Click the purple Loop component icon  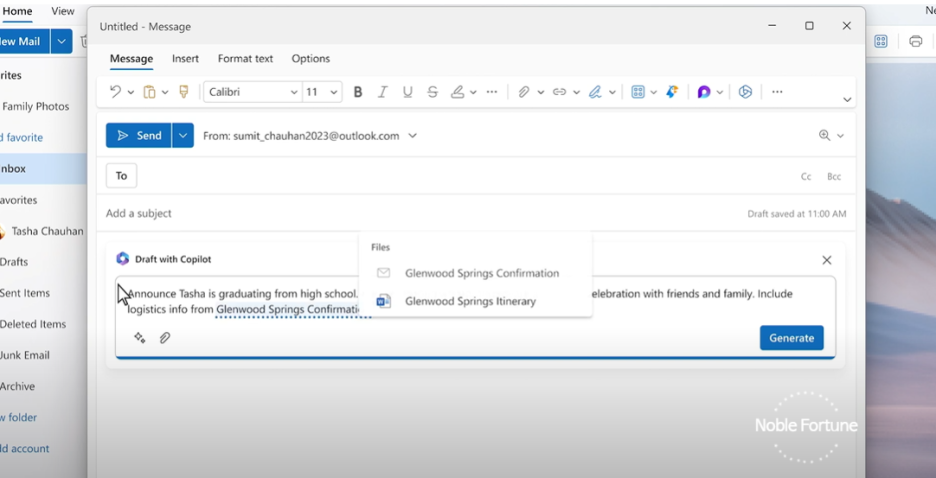point(704,92)
